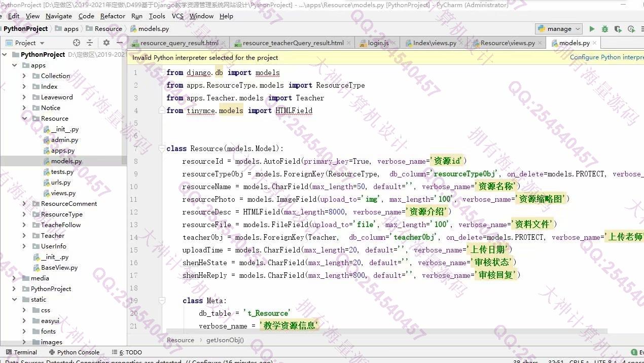Open Project panel settings gear
Screen dimensions: 644x363
tap(106, 43)
